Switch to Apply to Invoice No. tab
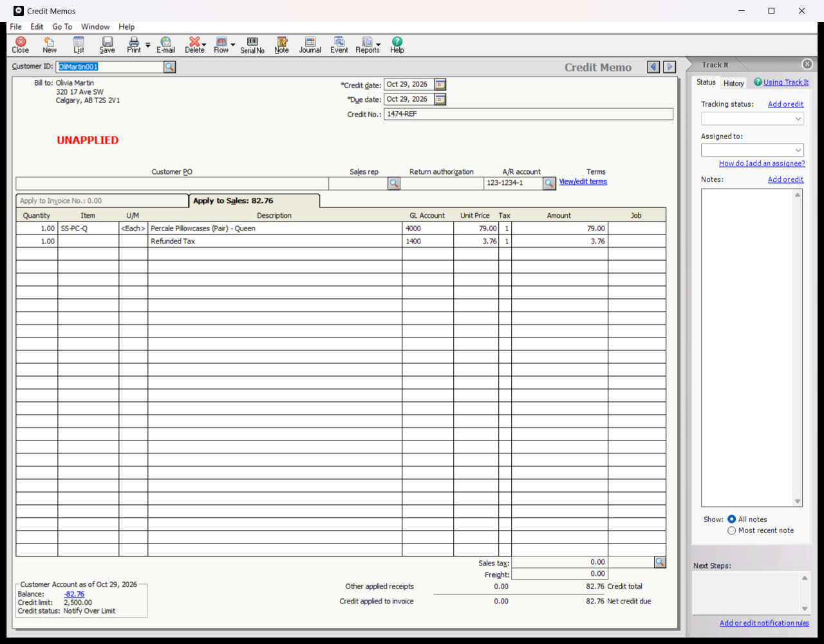This screenshot has width=824, height=644. (102, 201)
